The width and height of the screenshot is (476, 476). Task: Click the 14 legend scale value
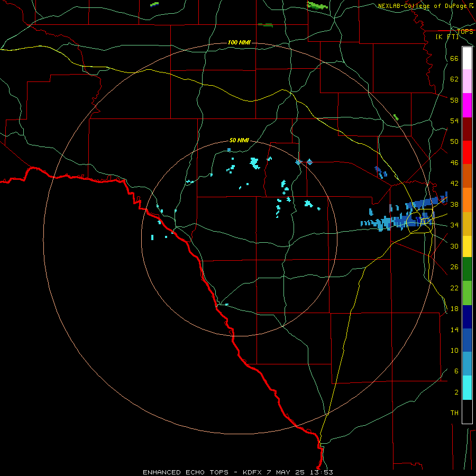pyautogui.click(x=454, y=329)
